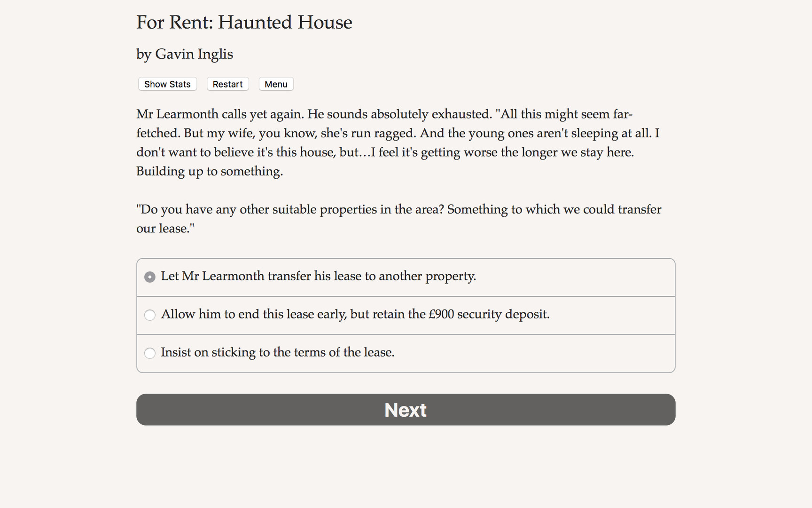Click Restart to begin from the start
The image size is (812, 508).
pos(227,84)
